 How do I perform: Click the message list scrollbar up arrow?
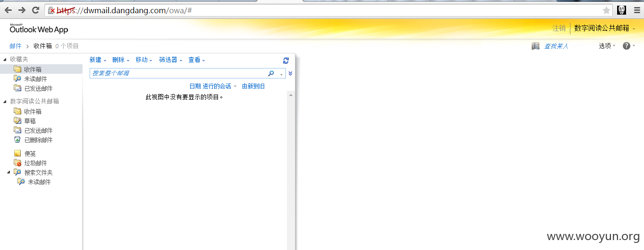pos(291,95)
